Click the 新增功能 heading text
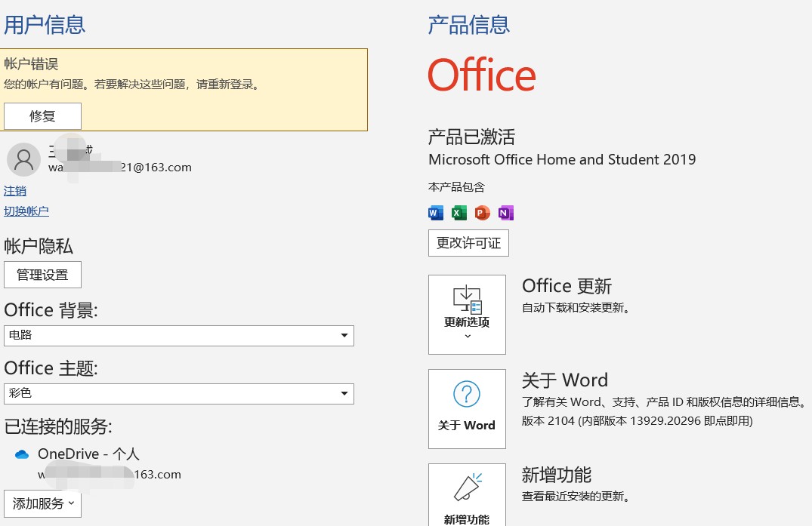812x526 pixels. 557,475
